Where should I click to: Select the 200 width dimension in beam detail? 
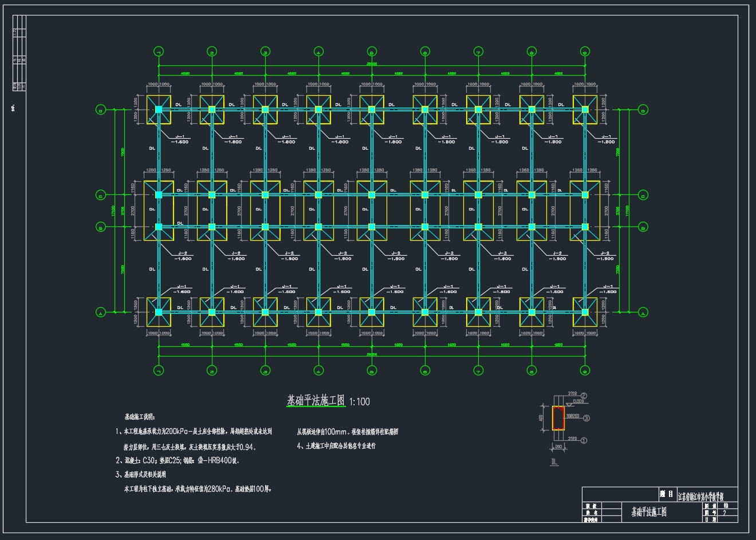[558, 446]
